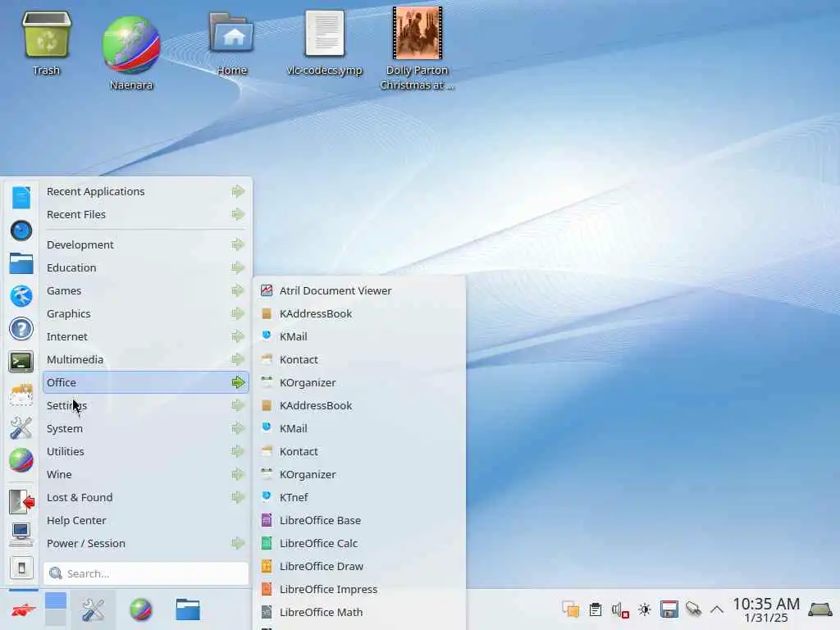The image size is (840, 630).
Task: Open file manager folder icon in menu sidebar
Action: coord(21,263)
